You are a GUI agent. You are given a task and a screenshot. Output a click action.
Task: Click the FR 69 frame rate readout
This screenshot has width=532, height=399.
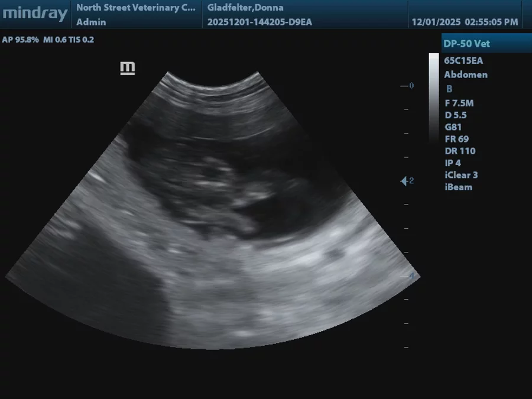point(456,139)
